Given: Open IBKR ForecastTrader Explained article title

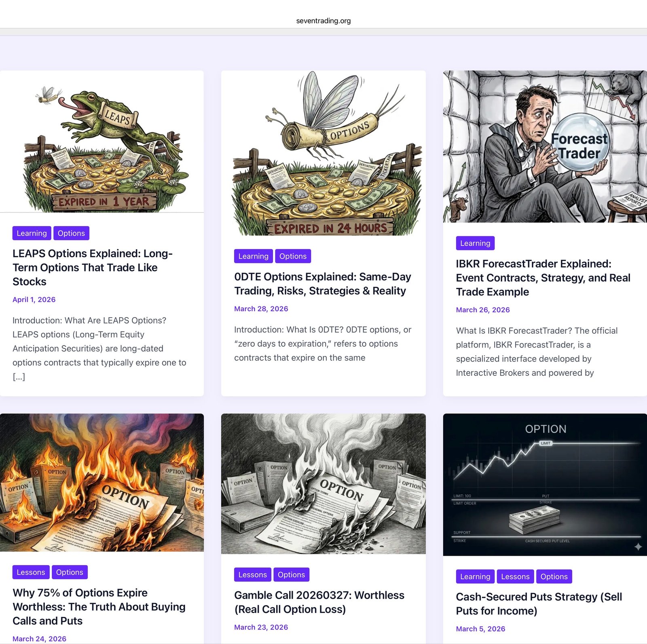Looking at the screenshot, I should tap(543, 278).
